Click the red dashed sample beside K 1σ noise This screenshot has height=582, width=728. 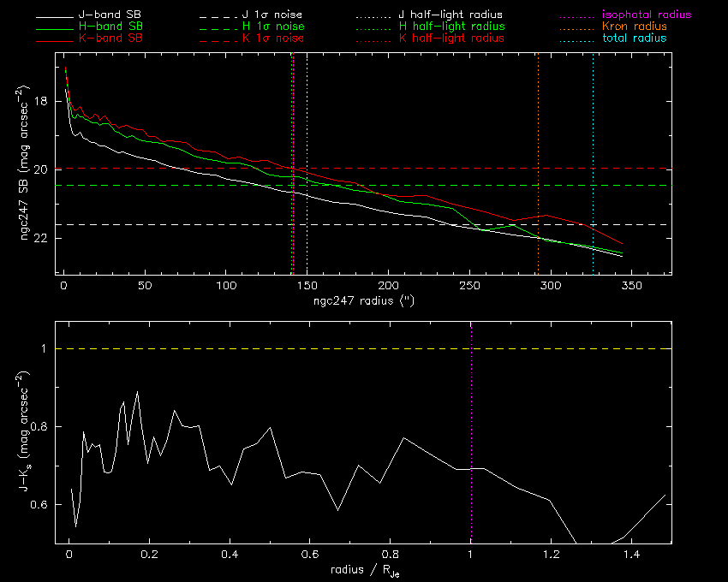[x=222, y=39]
